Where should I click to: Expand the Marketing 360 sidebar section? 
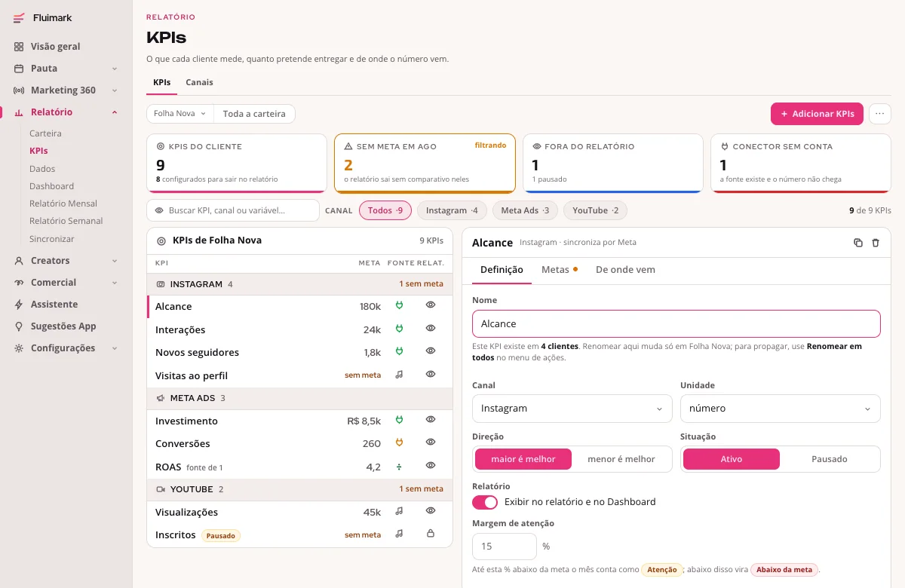pos(115,90)
